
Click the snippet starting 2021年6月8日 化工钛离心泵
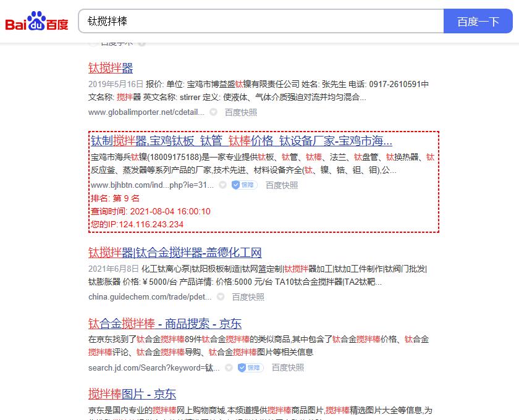click(x=258, y=275)
